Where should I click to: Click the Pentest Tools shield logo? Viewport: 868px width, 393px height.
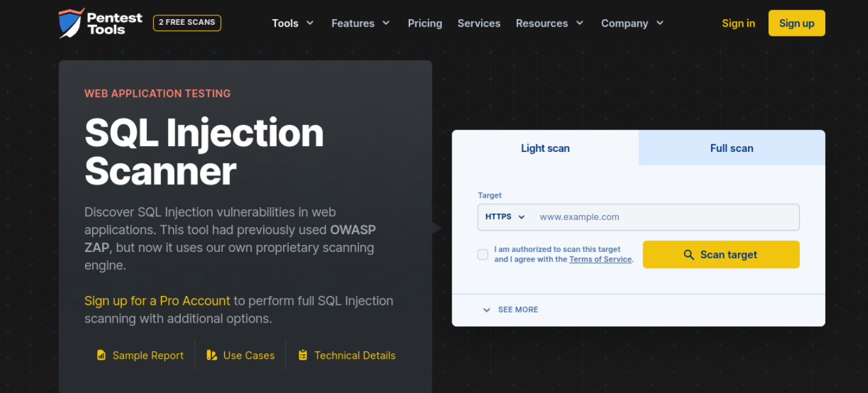71,23
